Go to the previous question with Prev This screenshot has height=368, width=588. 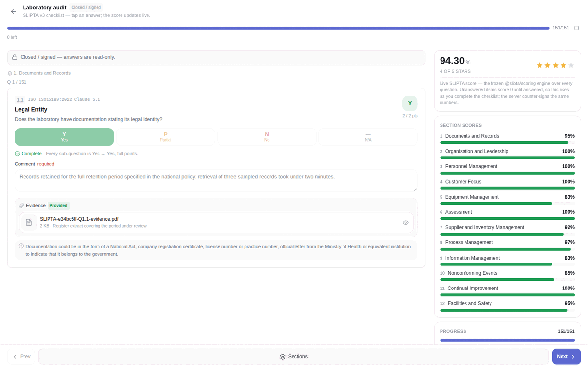22,357
